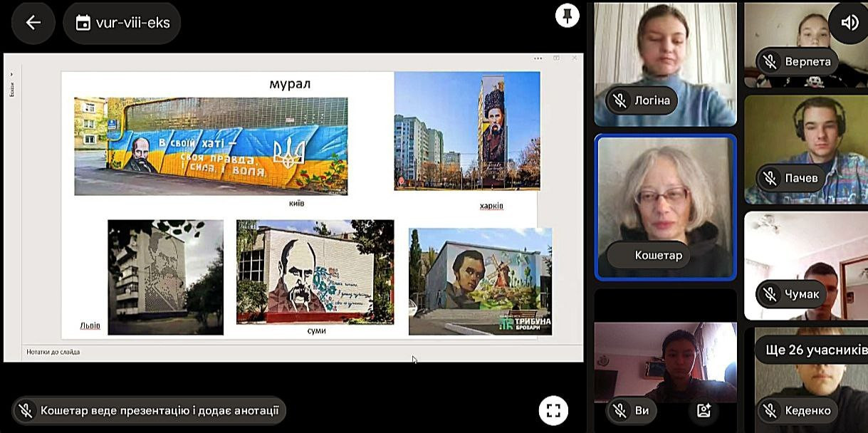Expand the collapsed slide thumbnails panel arrow
Image resolution: width=868 pixels, height=433 pixels.
pyautogui.click(x=11, y=75)
